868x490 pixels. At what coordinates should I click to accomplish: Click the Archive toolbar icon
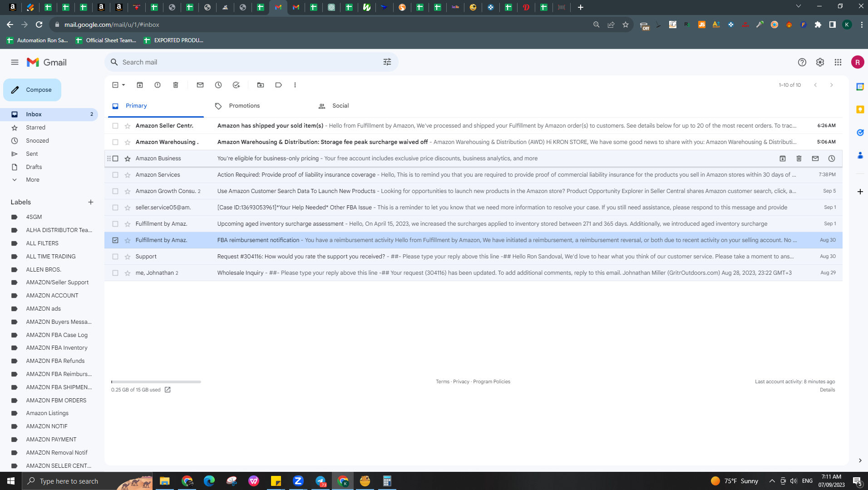[140, 85]
